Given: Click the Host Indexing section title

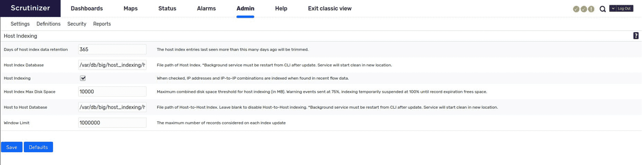Looking at the screenshot, I should [21, 36].
